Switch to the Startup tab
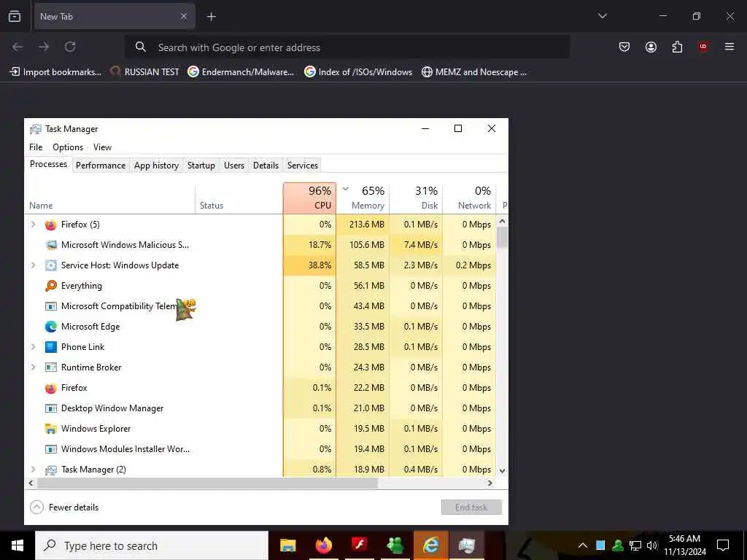 click(x=201, y=166)
